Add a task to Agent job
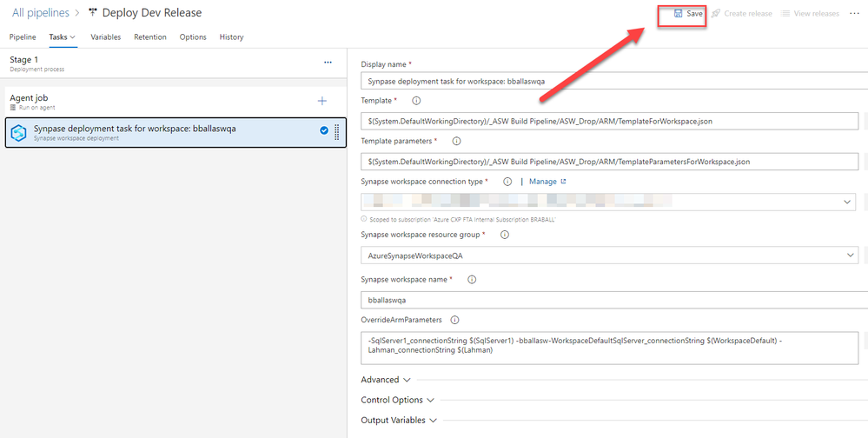 (322, 101)
